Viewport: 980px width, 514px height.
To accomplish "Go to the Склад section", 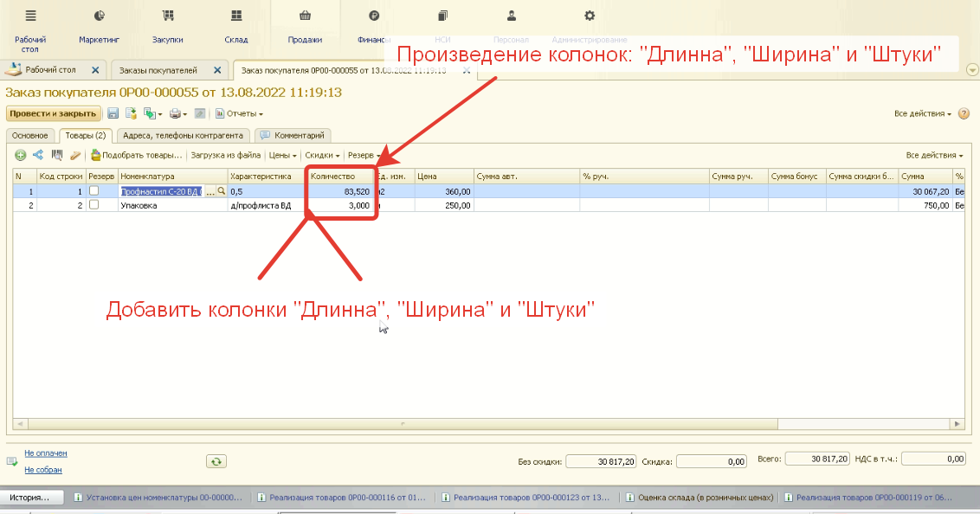I will click(x=235, y=26).
